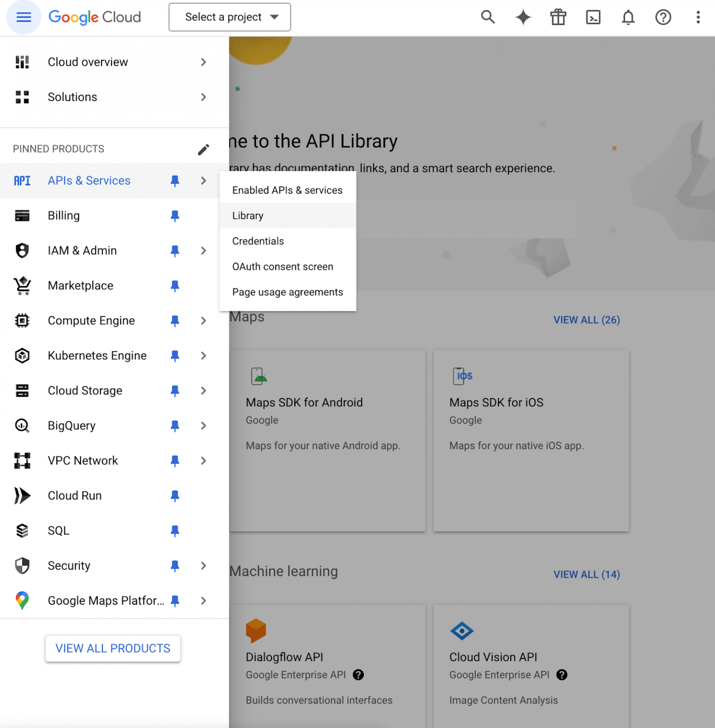Click VIEW ALL PRODUCTS button

[112, 648]
